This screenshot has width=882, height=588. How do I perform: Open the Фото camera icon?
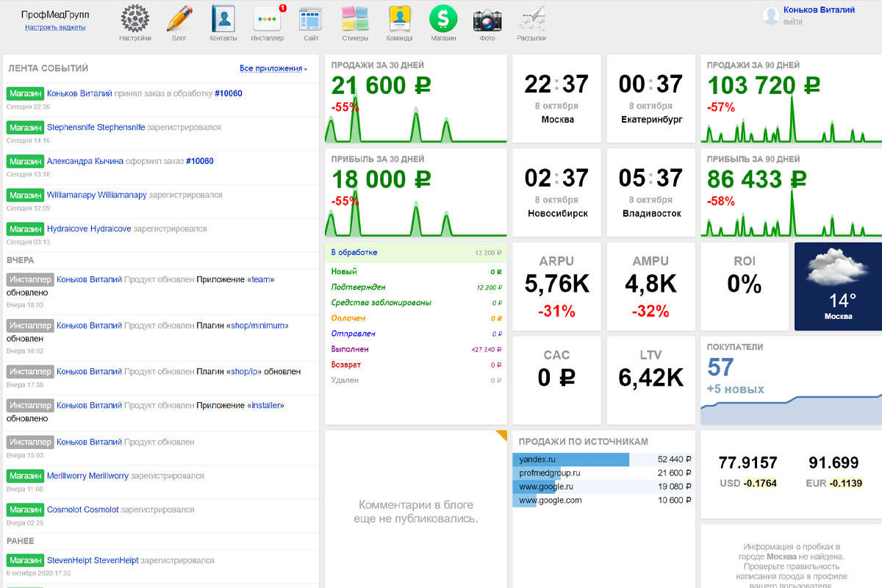(487, 19)
